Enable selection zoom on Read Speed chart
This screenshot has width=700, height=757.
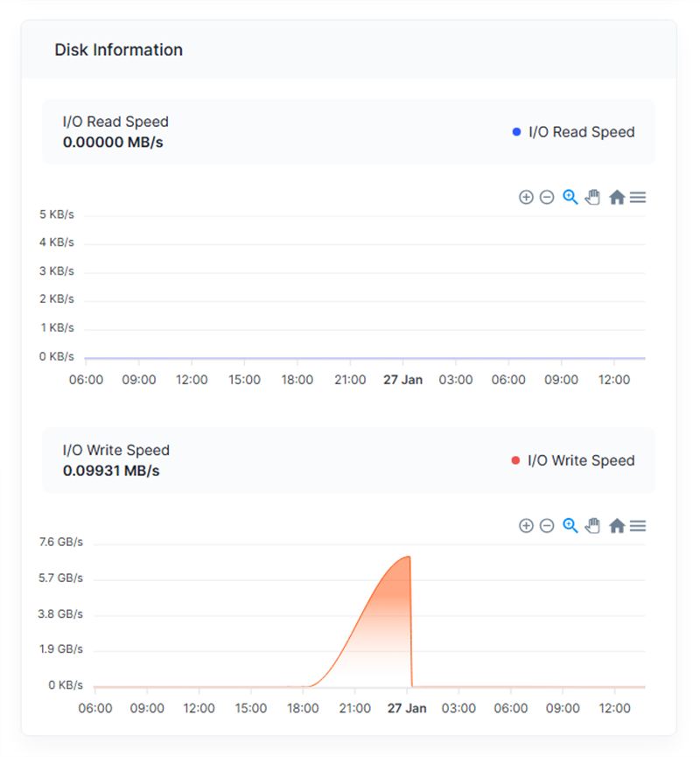pos(570,198)
